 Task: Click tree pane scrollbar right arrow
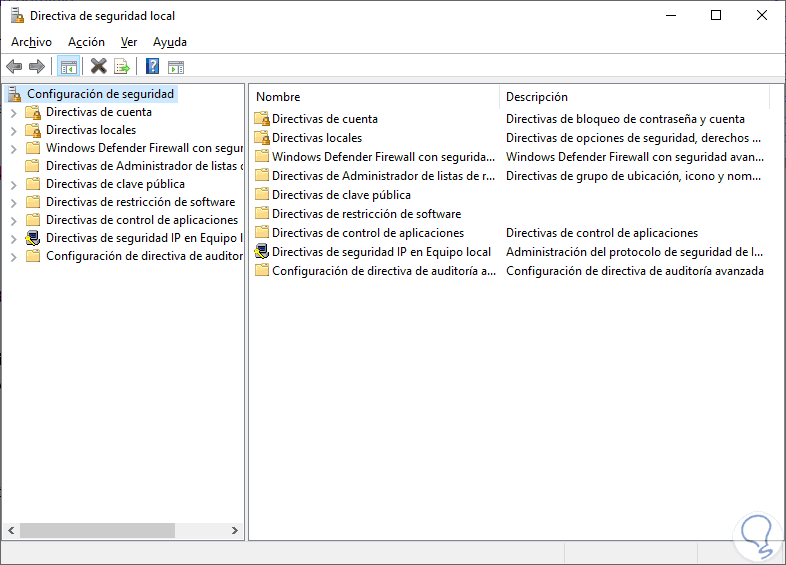coord(235,530)
